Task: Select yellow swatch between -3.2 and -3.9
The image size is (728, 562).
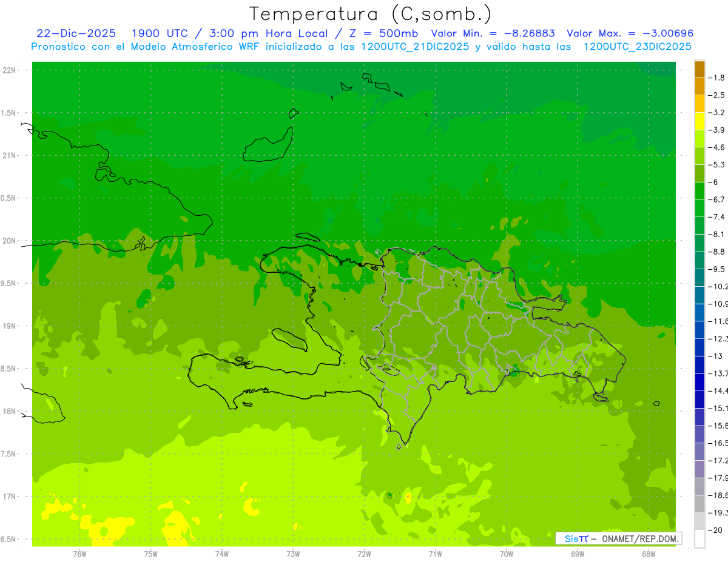Action: pos(699,121)
